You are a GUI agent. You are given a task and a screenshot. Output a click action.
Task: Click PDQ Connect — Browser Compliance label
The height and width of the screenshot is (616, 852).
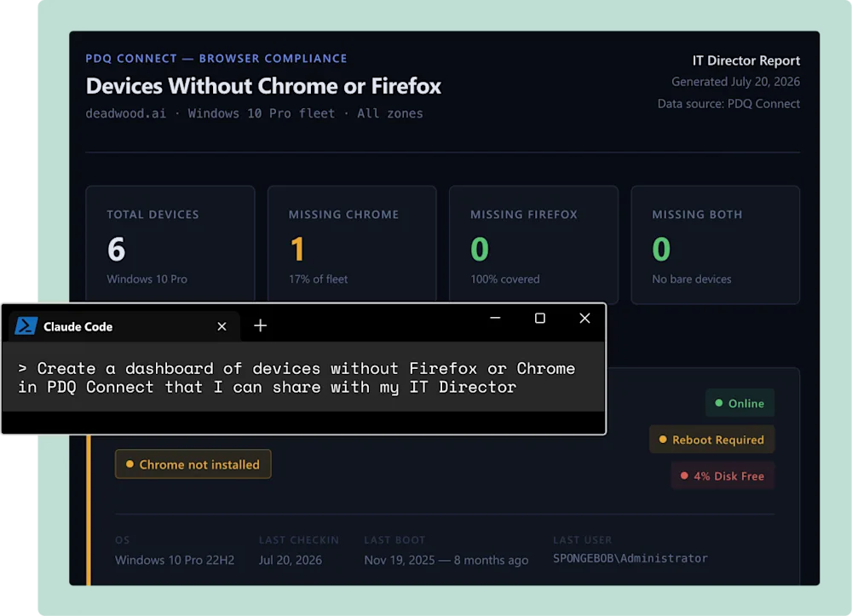(216, 58)
